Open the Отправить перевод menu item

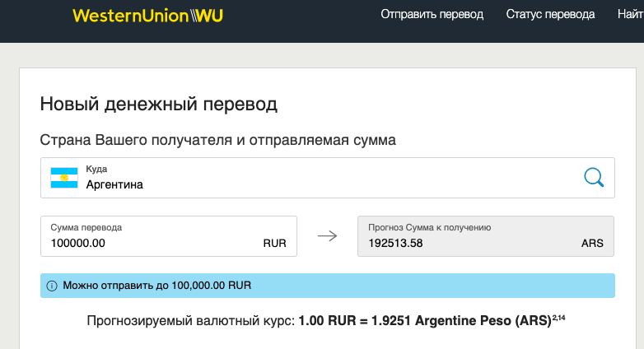432,14
